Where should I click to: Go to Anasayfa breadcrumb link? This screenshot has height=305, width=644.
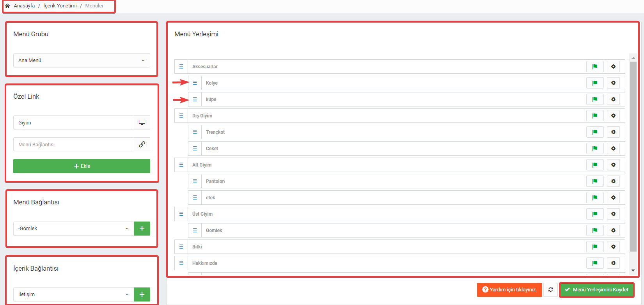pos(24,6)
